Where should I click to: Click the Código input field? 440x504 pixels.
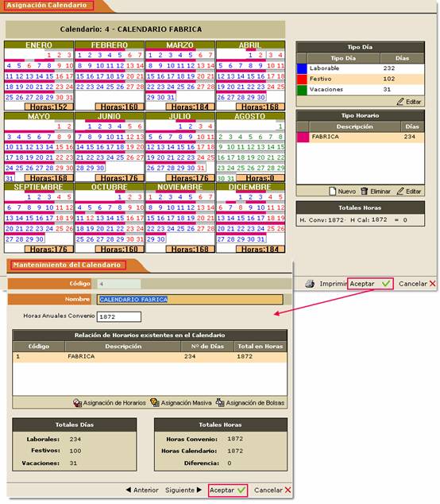(x=119, y=284)
